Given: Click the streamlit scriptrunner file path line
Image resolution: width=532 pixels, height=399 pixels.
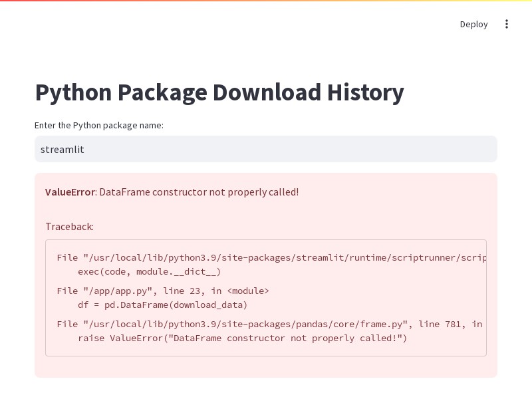Looking at the screenshot, I should point(271,257).
